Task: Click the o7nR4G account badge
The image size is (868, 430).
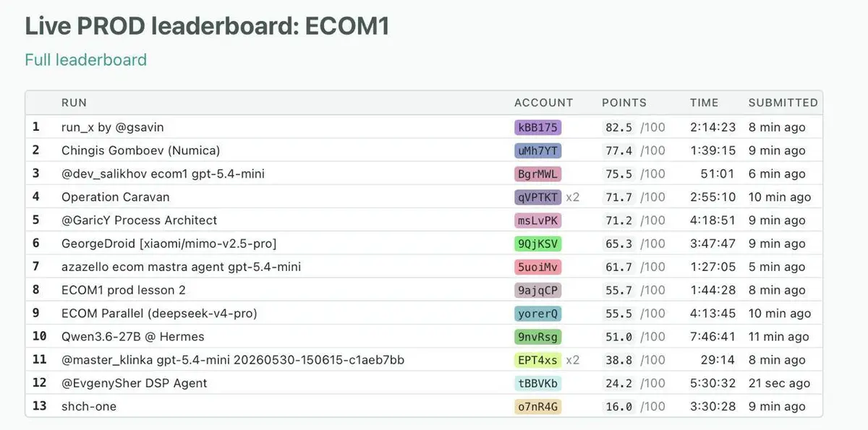Action: pos(537,406)
